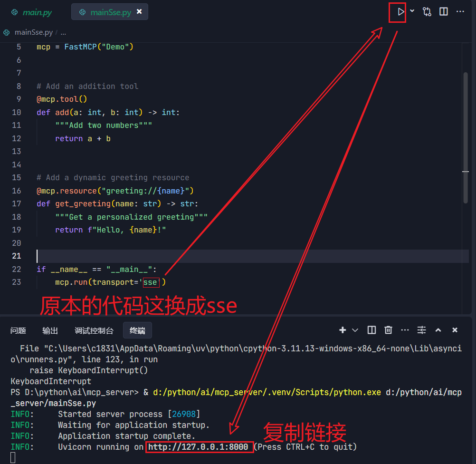Click the terminal cursor prompt
This screenshot has height=464, width=476.
13,458
